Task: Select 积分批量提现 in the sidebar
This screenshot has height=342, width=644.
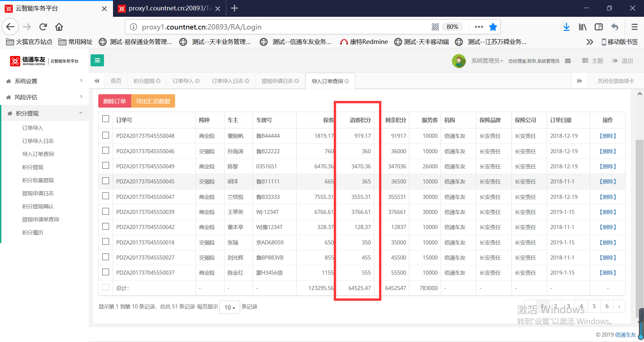Action: (38, 180)
